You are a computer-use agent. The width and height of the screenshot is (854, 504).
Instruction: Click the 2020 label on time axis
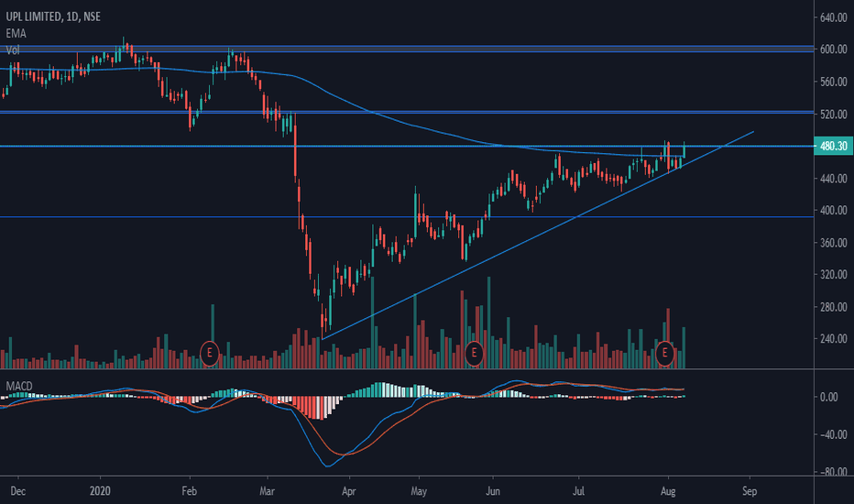click(100, 491)
